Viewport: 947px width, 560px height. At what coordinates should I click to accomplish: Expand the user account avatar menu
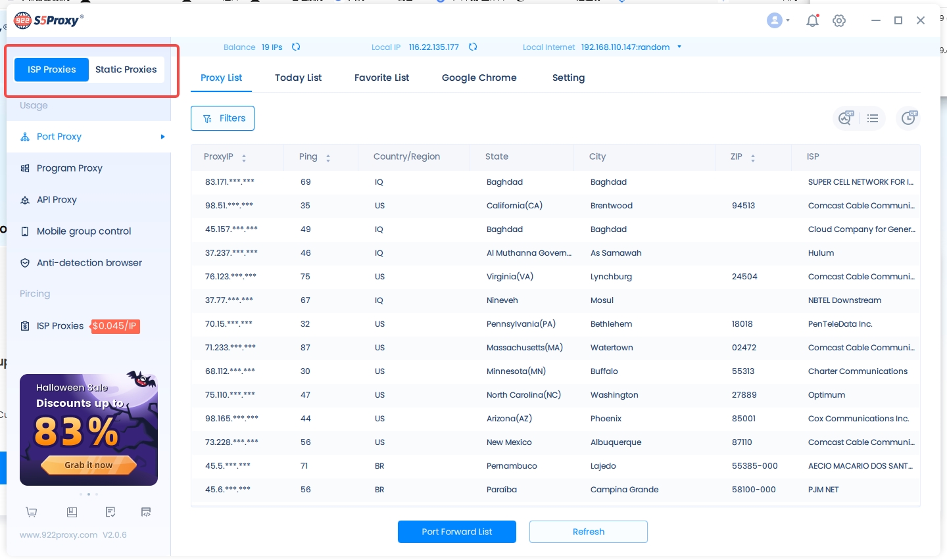778,20
